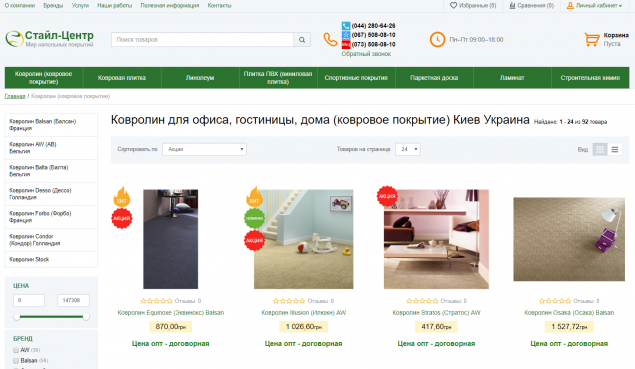The height and width of the screenshot is (369, 635).
Task: Switch to grid view layout
Action: [600, 149]
